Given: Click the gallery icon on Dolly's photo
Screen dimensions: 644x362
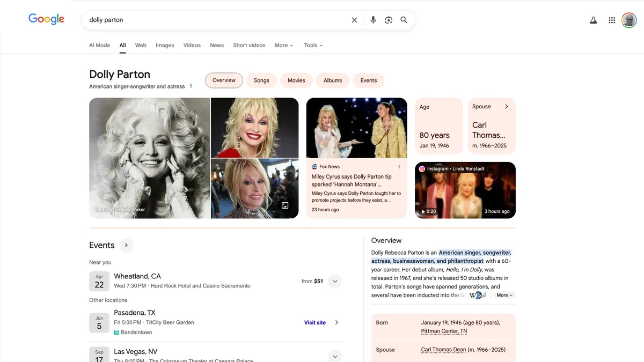Looking at the screenshot, I should (284, 205).
